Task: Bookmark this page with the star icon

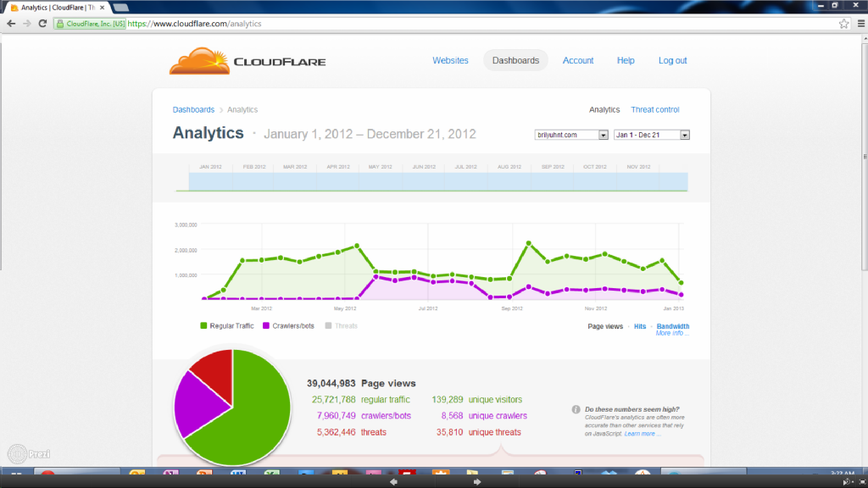Action: click(x=843, y=24)
